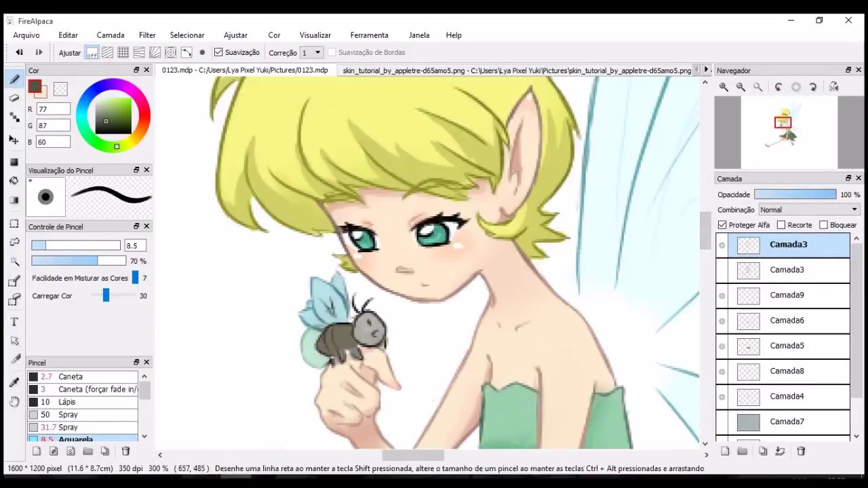Screen dimensions: 868x488
Task: Select the Magic Wand tool
Action: pyautogui.click(x=14, y=261)
